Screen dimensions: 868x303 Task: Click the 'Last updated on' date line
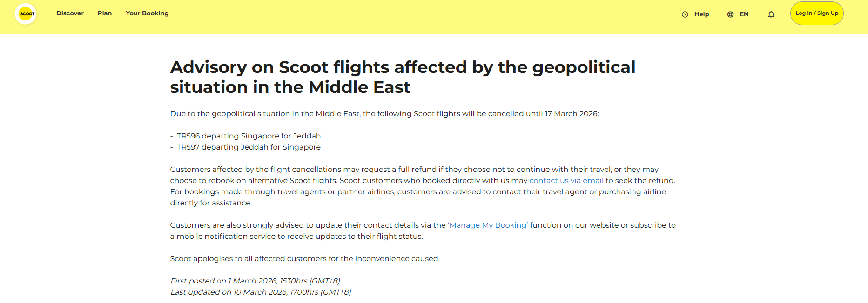(x=261, y=292)
